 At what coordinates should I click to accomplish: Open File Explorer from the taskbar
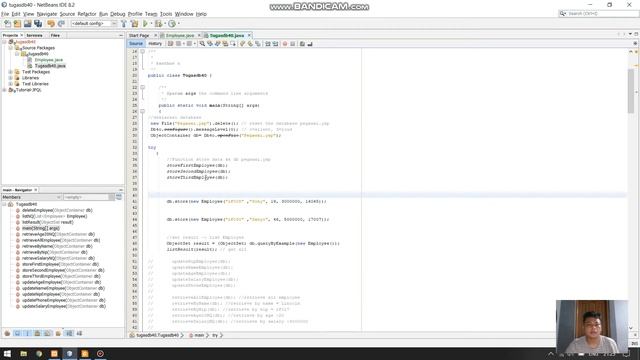tap(23, 353)
